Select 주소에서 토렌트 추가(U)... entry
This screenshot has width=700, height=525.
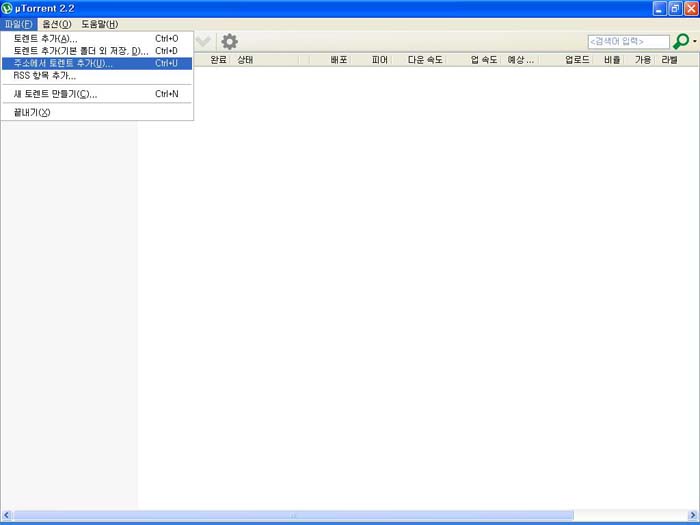[x=97, y=63]
